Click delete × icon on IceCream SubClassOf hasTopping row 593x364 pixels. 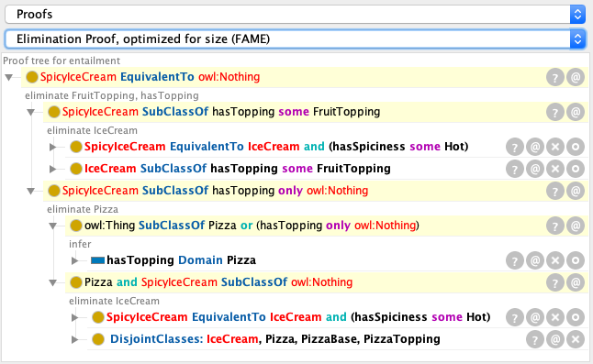pos(555,169)
